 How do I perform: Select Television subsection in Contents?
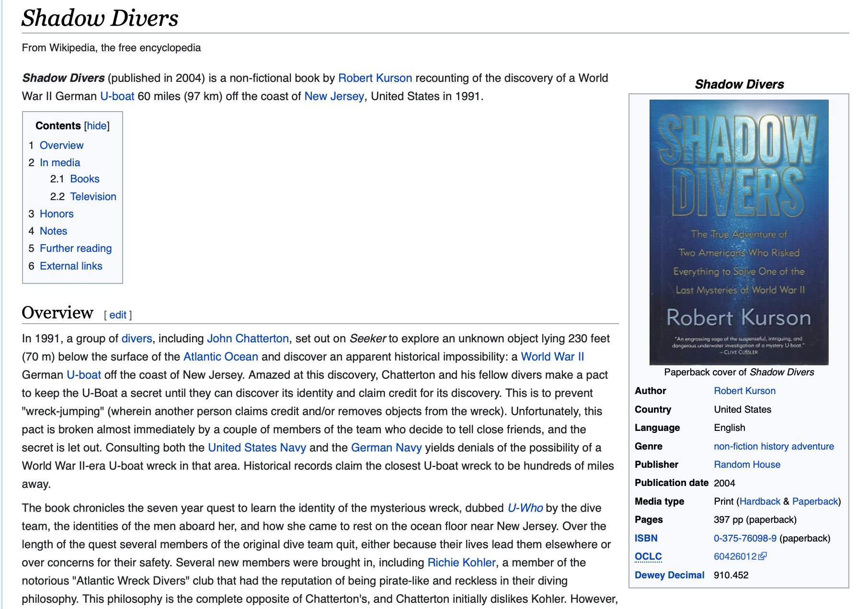tap(93, 196)
